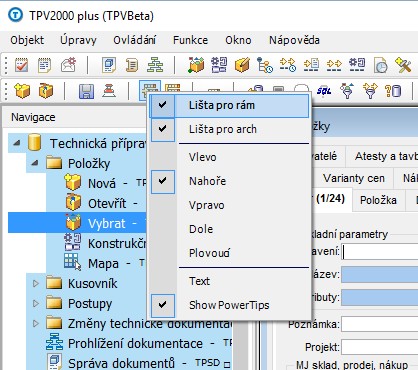Click the scroll toolbar icon
This screenshot has width=418, height=370.
tap(132, 65)
